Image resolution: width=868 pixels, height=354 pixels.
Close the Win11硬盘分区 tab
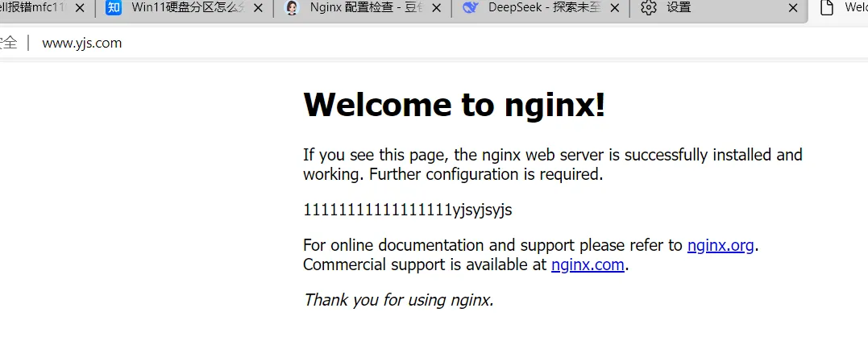tap(258, 8)
